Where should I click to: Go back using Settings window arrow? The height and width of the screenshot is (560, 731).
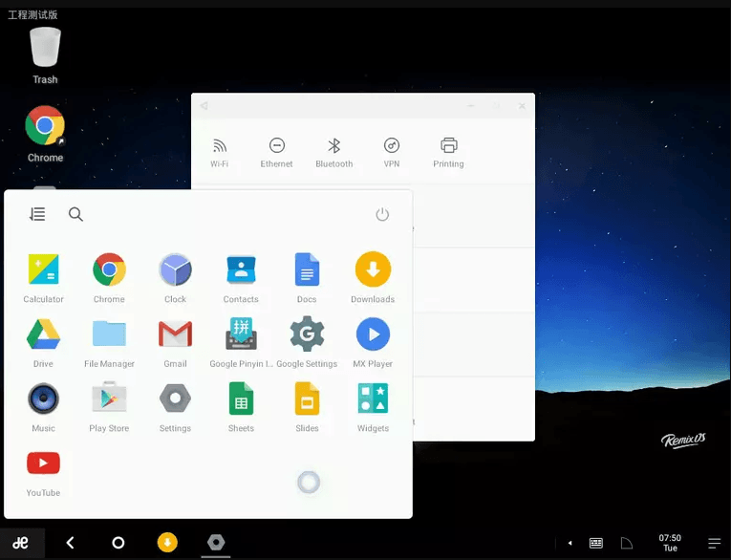pyautogui.click(x=204, y=106)
